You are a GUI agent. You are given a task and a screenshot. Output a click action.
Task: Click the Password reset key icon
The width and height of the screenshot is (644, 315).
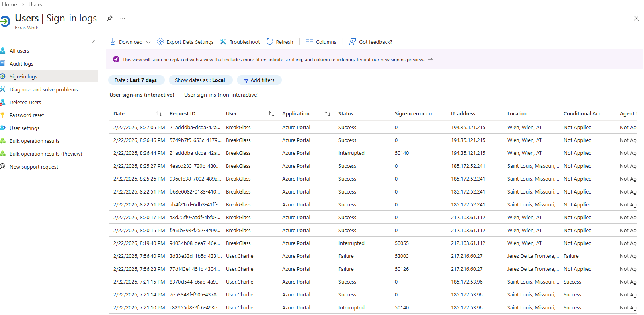tap(2, 115)
